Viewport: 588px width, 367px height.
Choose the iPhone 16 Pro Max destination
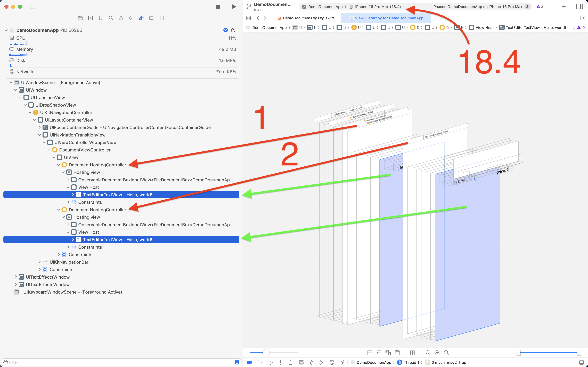point(377,7)
